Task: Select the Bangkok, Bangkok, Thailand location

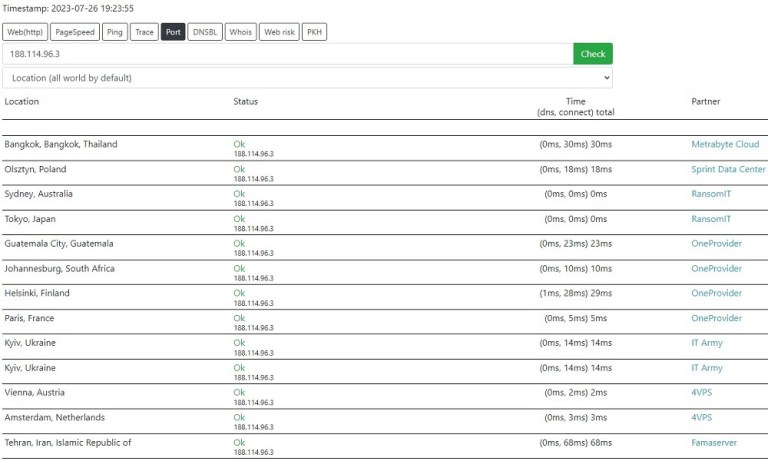Action: [61, 144]
